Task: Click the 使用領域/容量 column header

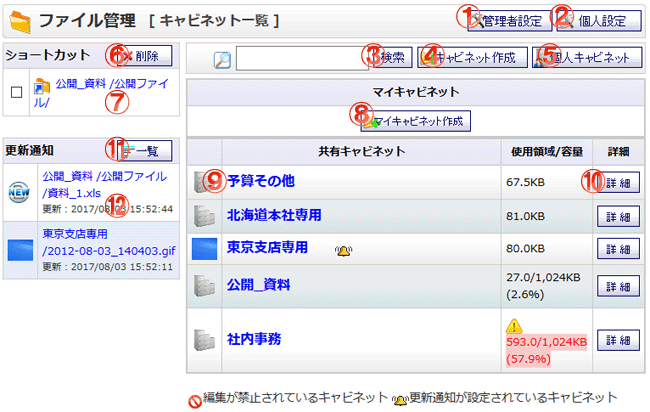Action: (547, 152)
